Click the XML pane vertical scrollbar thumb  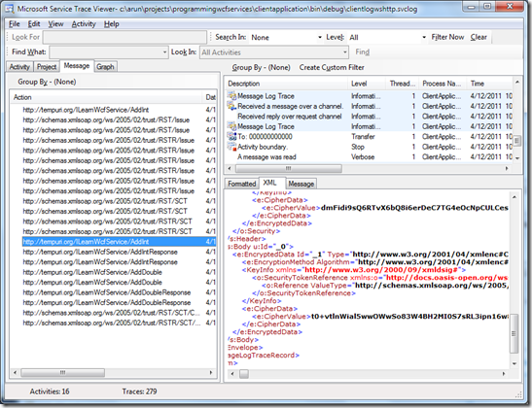(514, 333)
